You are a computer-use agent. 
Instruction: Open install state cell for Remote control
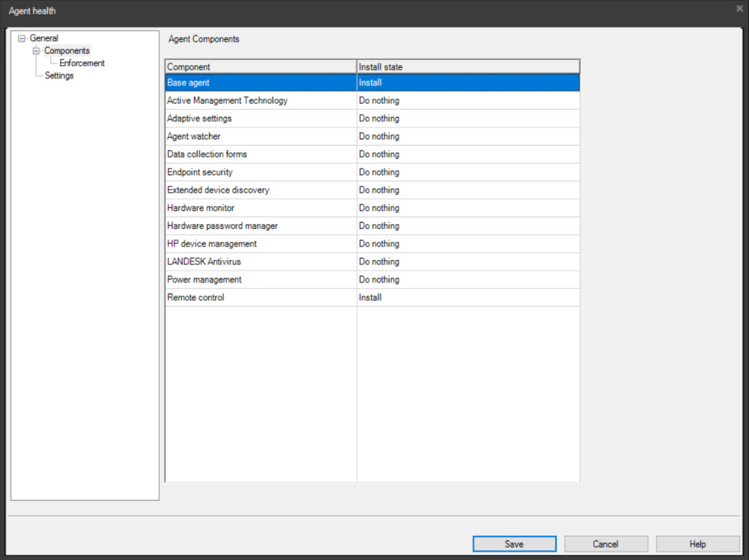(467, 297)
